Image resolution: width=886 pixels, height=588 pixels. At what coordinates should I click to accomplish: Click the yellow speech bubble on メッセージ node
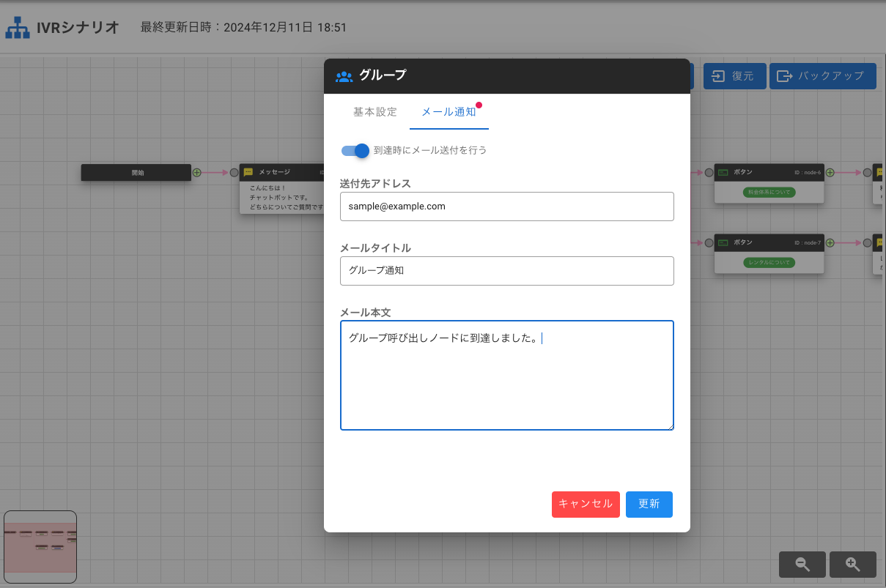[248, 172]
